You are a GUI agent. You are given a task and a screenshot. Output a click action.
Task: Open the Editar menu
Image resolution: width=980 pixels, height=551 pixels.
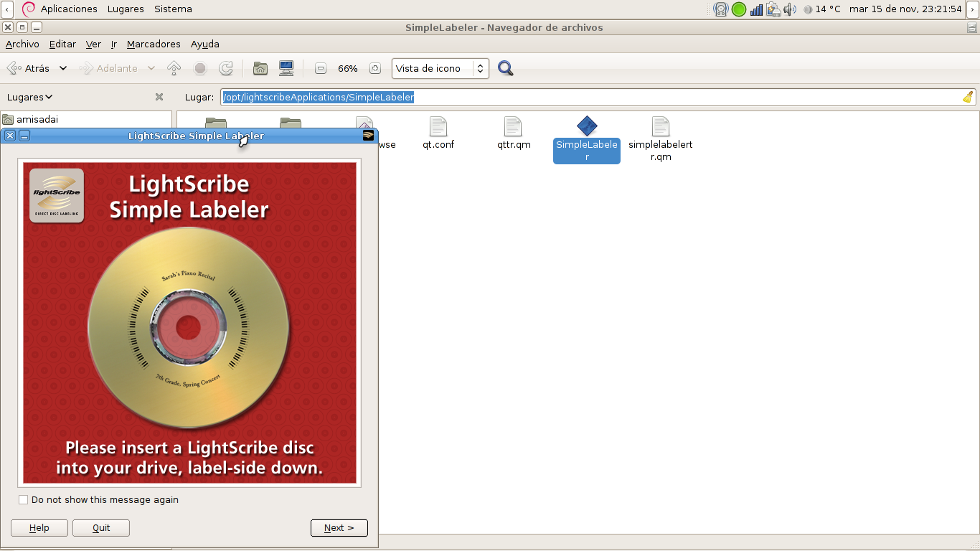pyautogui.click(x=62, y=44)
